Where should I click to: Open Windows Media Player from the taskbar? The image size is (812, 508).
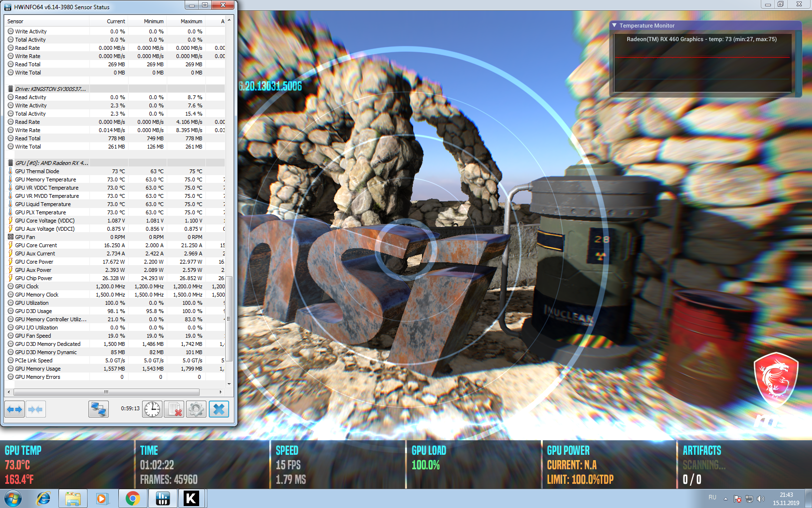pyautogui.click(x=102, y=498)
